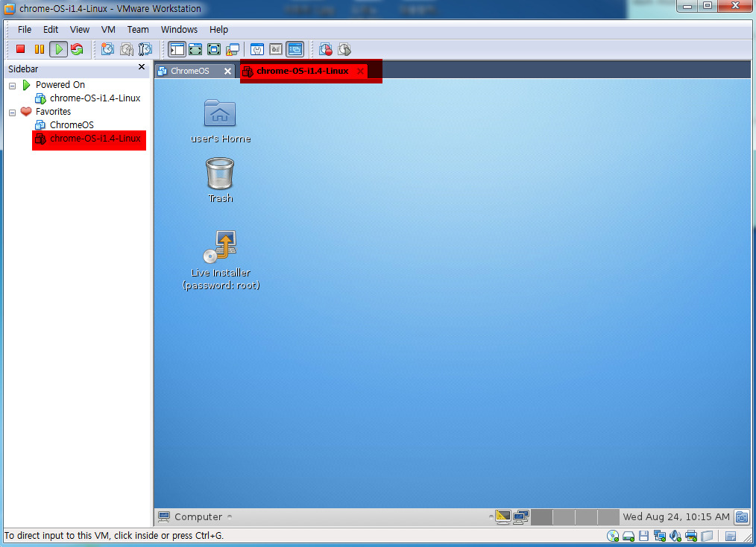Click the red Power Off toolbar button
Screen dimensions: 756x547
21,49
